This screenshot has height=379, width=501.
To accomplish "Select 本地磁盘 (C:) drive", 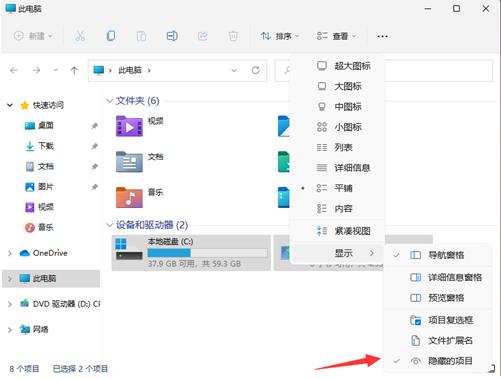I will click(x=191, y=253).
